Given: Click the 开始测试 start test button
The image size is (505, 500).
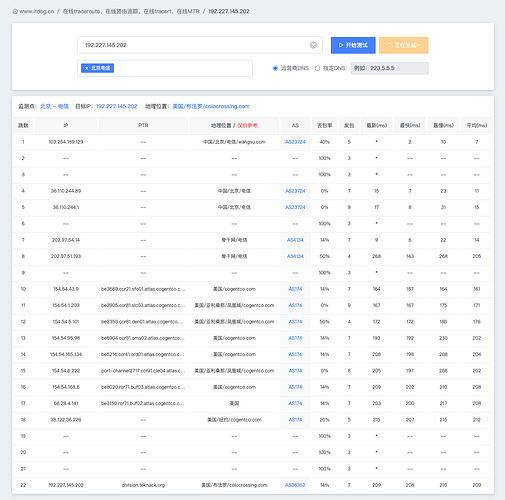Looking at the screenshot, I should click(x=353, y=45).
